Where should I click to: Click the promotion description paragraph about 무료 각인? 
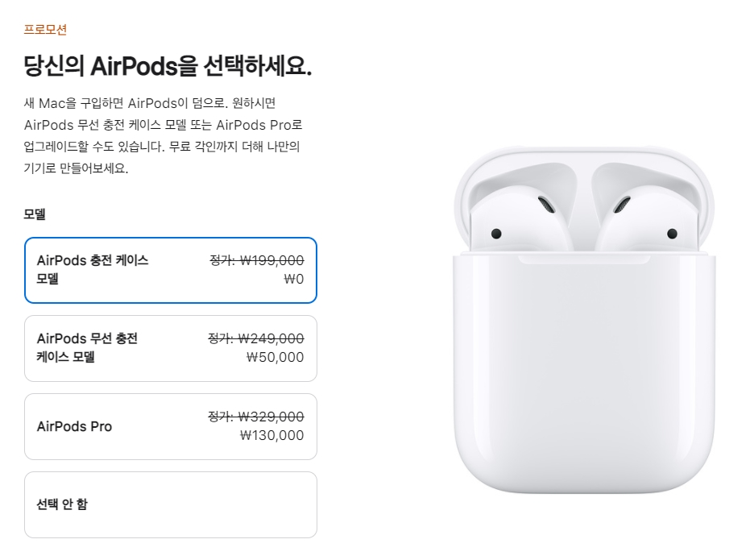pos(163,135)
